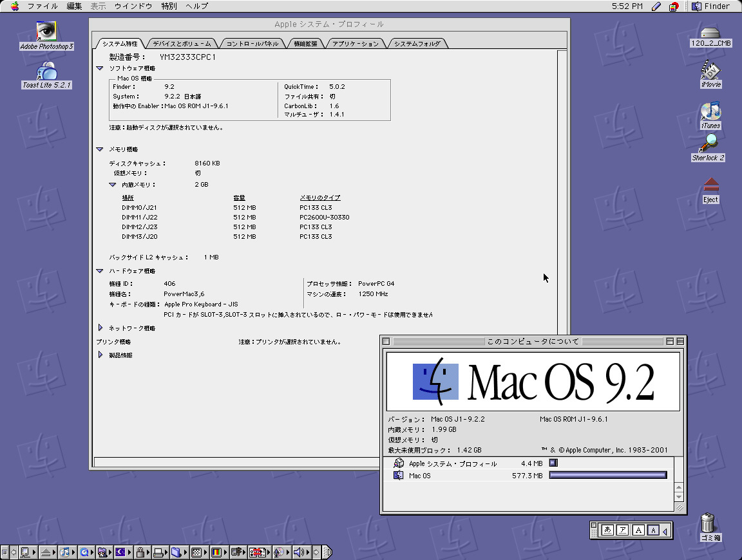The height and width of the screenshot is (560, 742).
Task: Open the Sherlock 2 desktop icon
Action: tap(709, 143)
